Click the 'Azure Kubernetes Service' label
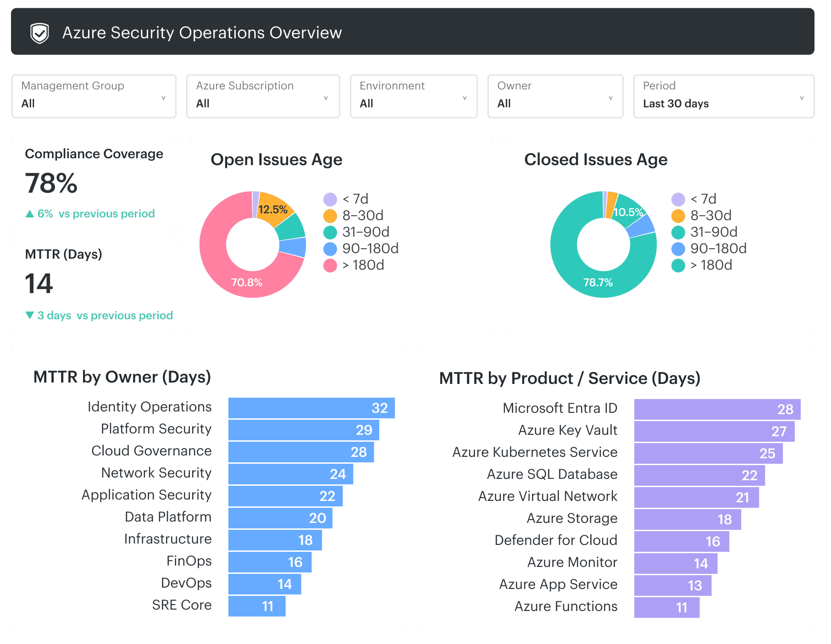 pos(535,452)
